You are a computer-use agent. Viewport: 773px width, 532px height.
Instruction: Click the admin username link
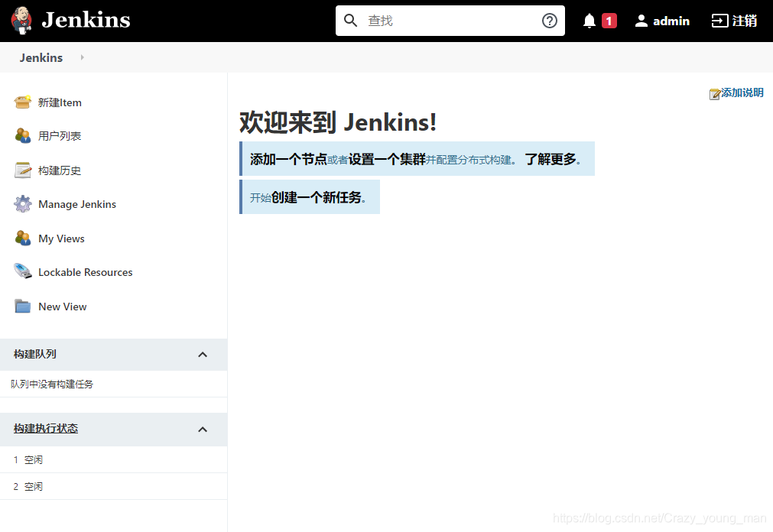point(671,21)
